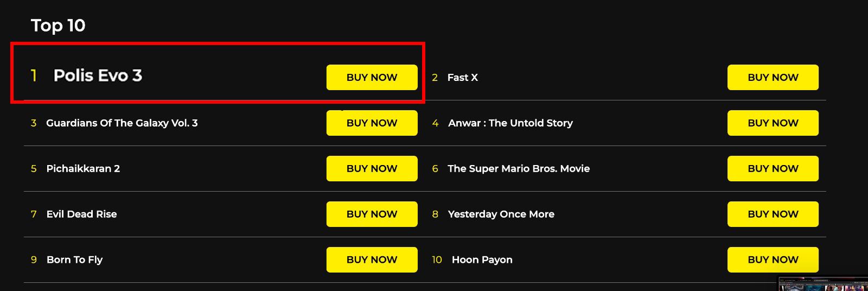Open Anwar : The Untold Story title
The height and width of the screenshot is (291, 868).
pyautogui.click(x=510, y=123)
